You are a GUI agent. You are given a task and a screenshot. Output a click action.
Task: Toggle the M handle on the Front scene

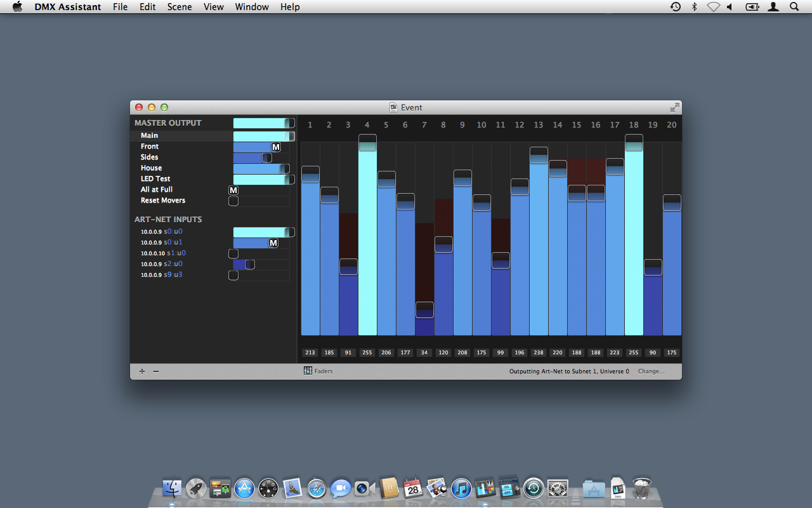click(x=276, y=147)
